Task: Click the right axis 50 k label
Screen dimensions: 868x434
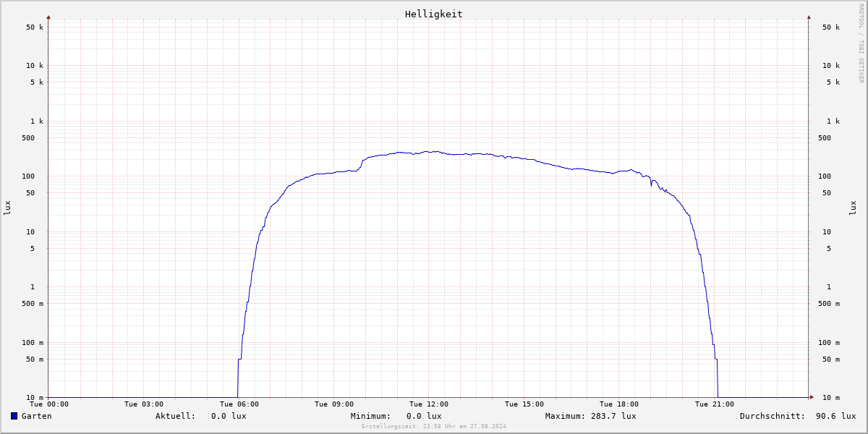Action: click(831, 27)
